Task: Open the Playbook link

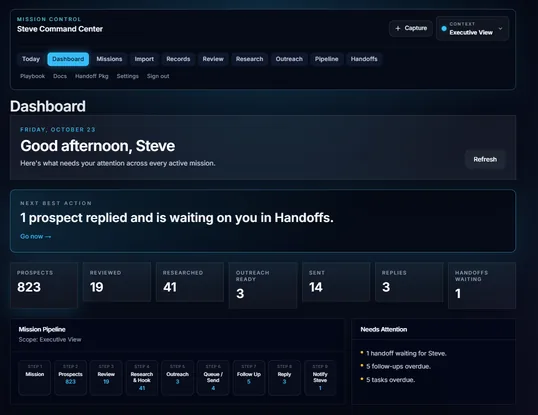Action: point(33,76)
